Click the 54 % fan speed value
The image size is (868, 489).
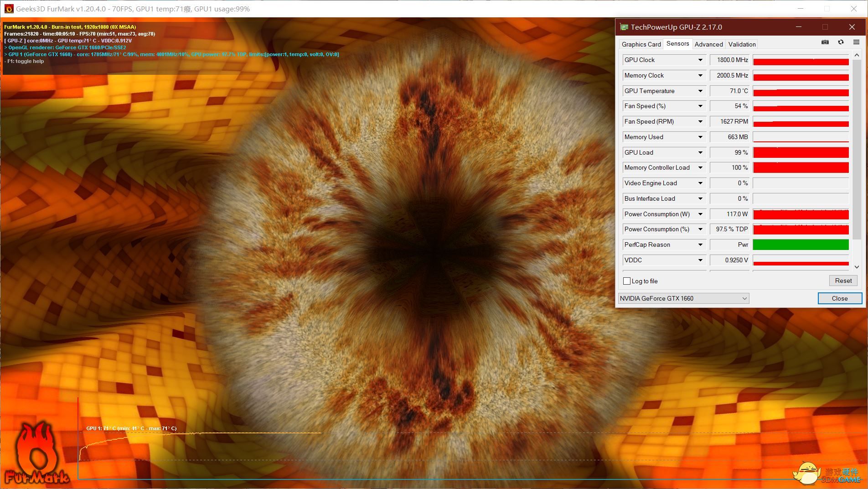click(x=729, y=106)
